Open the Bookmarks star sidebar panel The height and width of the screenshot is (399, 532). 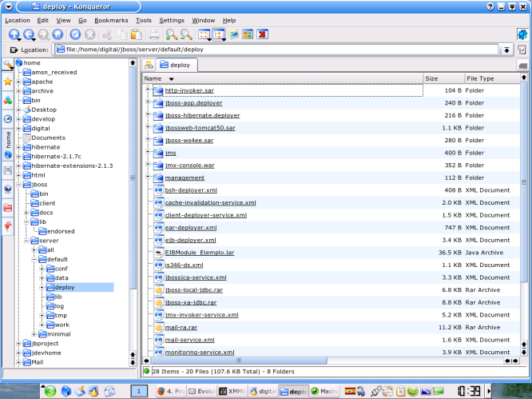click(x=8, y=82)
